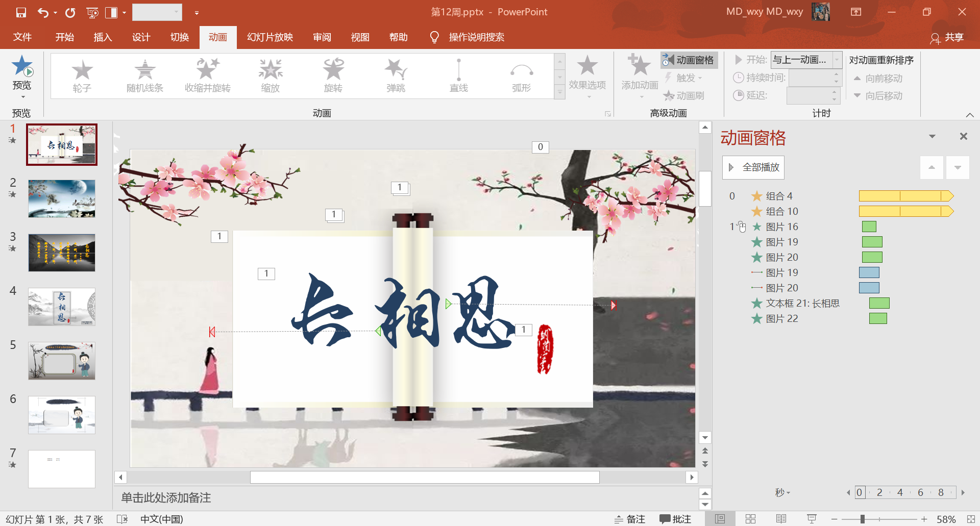
Task: Apply the 轮子 wheel animation
Action: pyautogui.click(x=82, y=77)
